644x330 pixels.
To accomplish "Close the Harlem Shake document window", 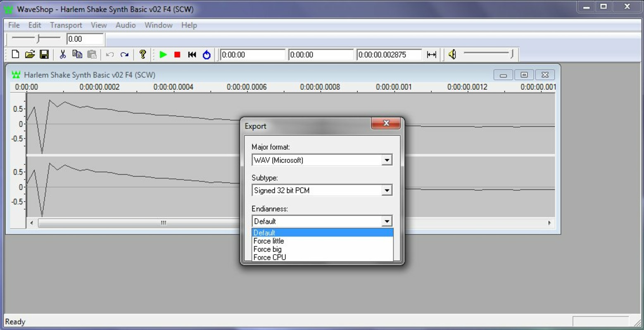I will pos(545,75).
